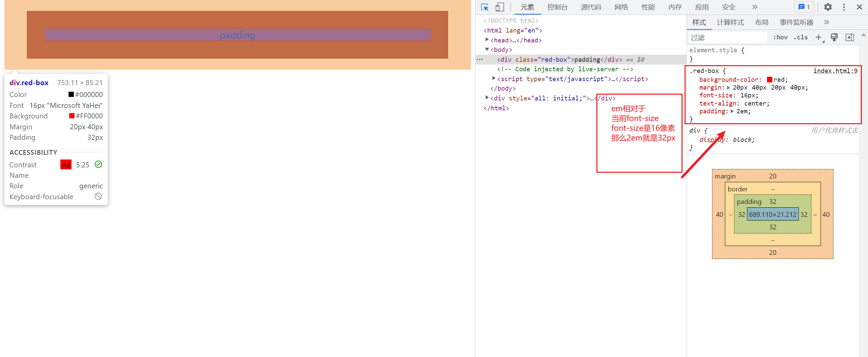Click the red background-color swatch
868x357 pixels.
769,80
